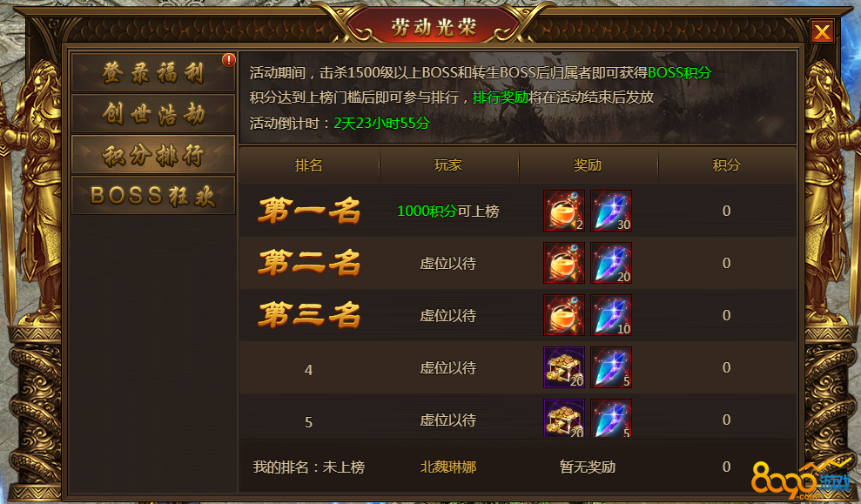Switch to the 创世浩劫 tab

click(x=153, y=114)
